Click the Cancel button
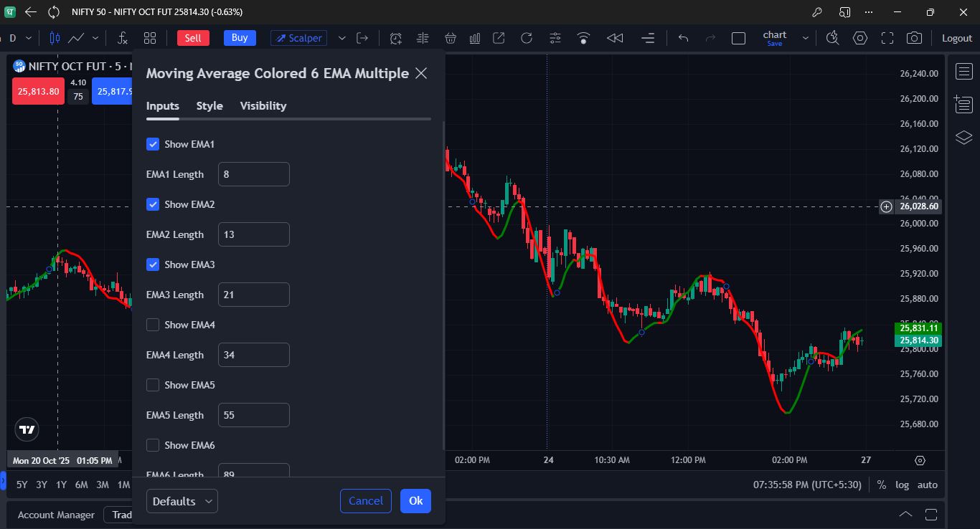 click(365, 501)
